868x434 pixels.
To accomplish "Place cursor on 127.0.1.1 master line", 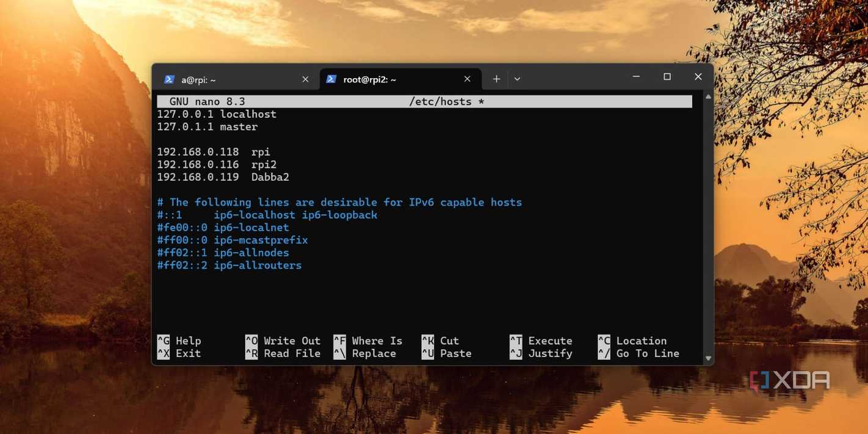I will coord(208,127).
